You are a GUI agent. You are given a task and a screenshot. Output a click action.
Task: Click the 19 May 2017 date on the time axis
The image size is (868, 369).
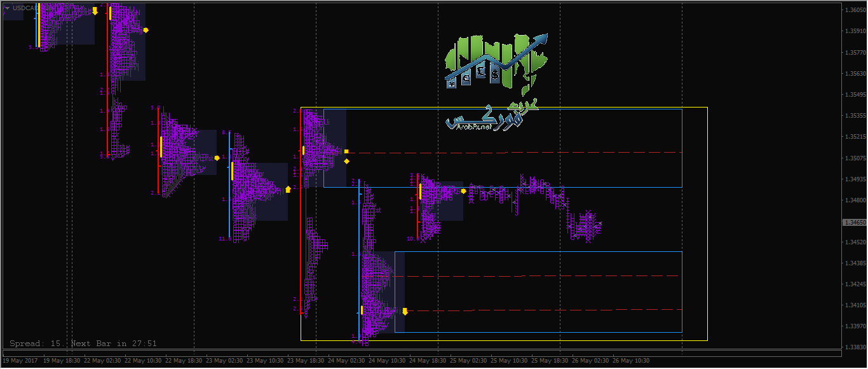point(19,360)
